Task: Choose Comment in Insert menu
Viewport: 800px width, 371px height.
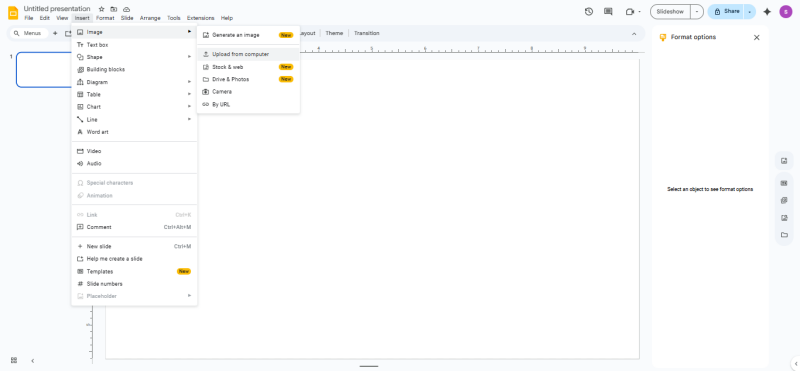Action: coord(134,227)
